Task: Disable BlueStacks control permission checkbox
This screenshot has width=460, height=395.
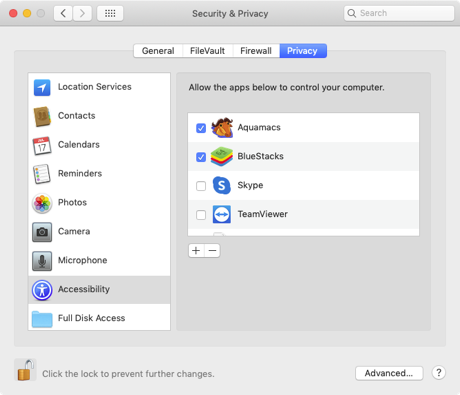Action: 201,157
